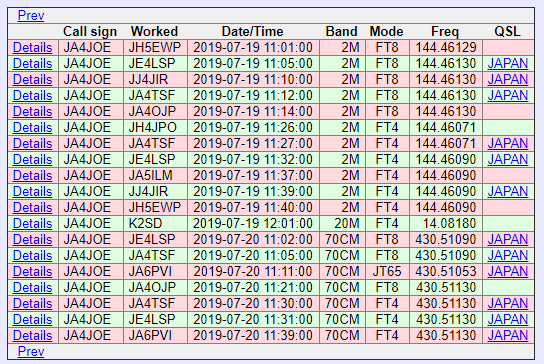Open Details for JE4LSP contact at 2019-07-20 11:02:00
544x364 pixels.
(x=32, y=239)
